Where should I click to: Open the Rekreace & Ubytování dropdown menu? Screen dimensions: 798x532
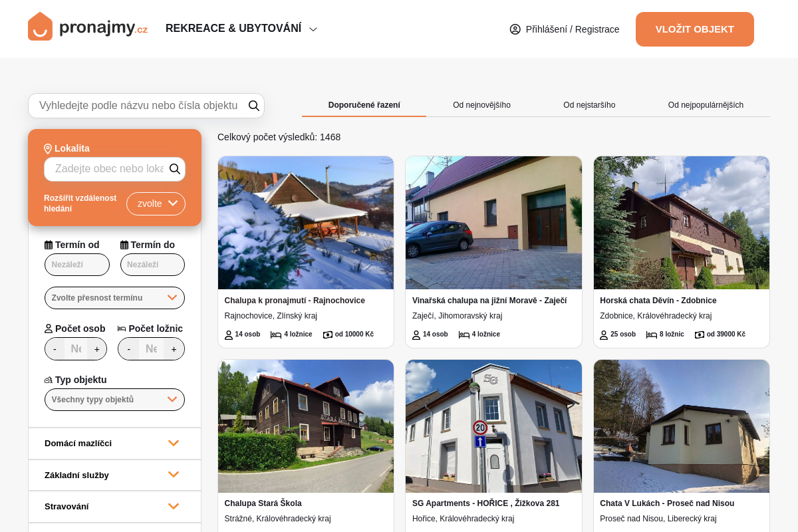pos(241,29)
